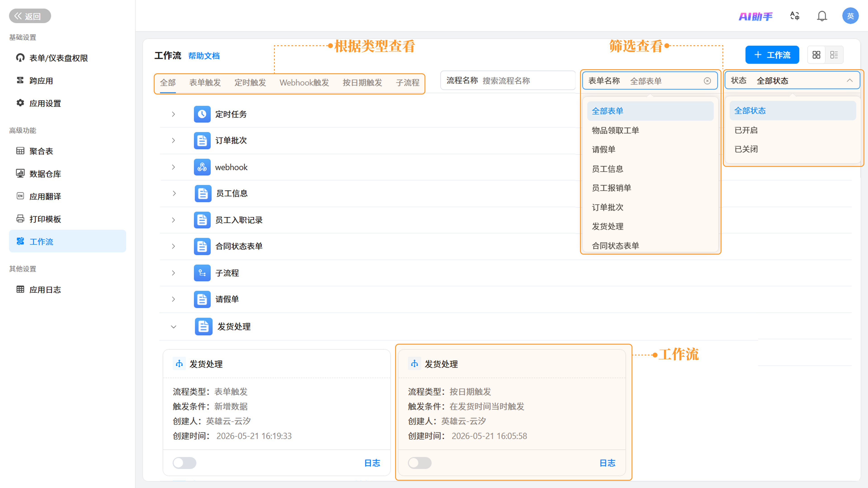Open the 跨应用 sidebar icon

tap(20, 80)
